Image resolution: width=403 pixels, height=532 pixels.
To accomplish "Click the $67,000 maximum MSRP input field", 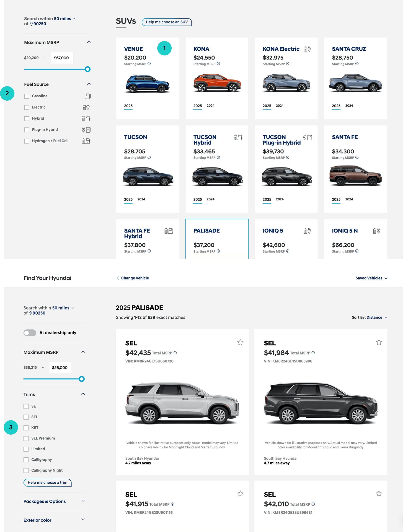I will click(62, 58).
